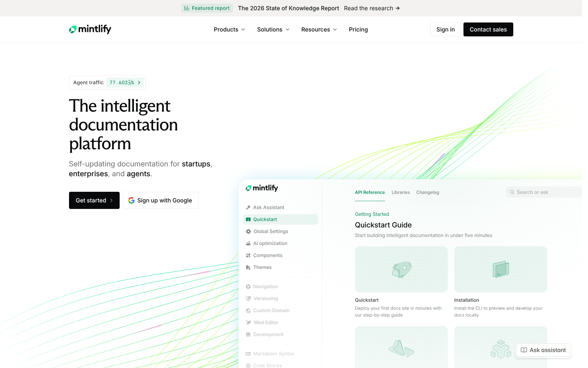Click the 2026 State of Knowledge Report title
The height and width of the screenshot is (368, 588).
[289, 8]
